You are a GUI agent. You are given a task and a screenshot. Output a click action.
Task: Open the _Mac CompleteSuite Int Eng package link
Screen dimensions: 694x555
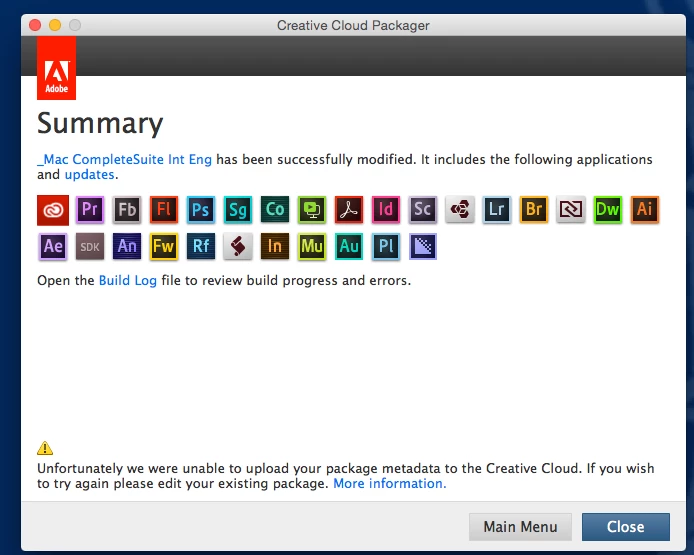click(x=124, y=159)
